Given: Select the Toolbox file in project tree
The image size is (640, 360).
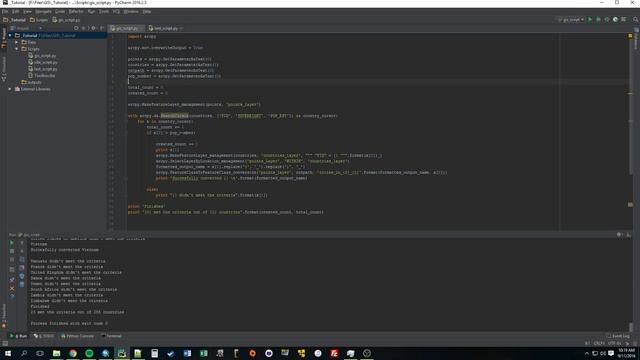Looking at the screenshot, I should [x=42, y=76].
